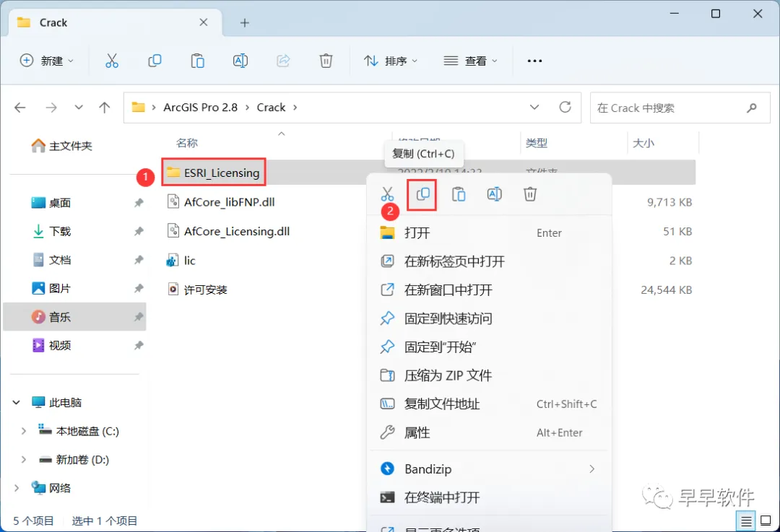Click Delete trash icon in the context menu
Image resolution: width=780 pixels, height=532 pixels.
530,194
